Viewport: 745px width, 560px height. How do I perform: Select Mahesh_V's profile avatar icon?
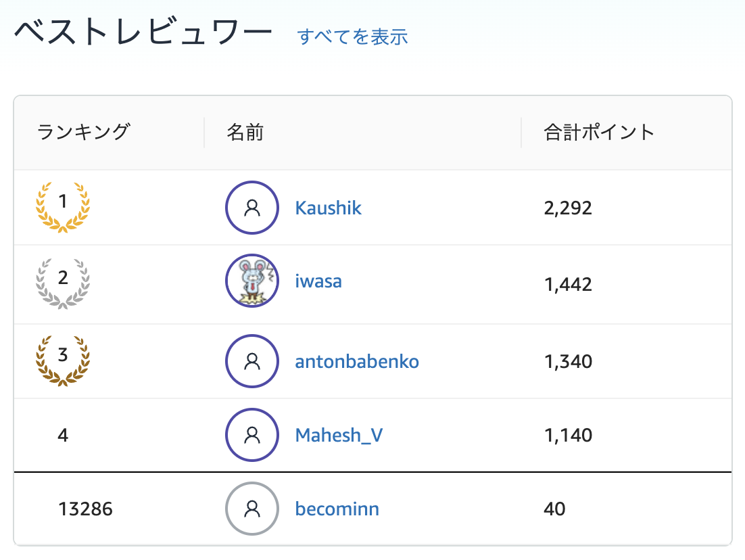252,435
